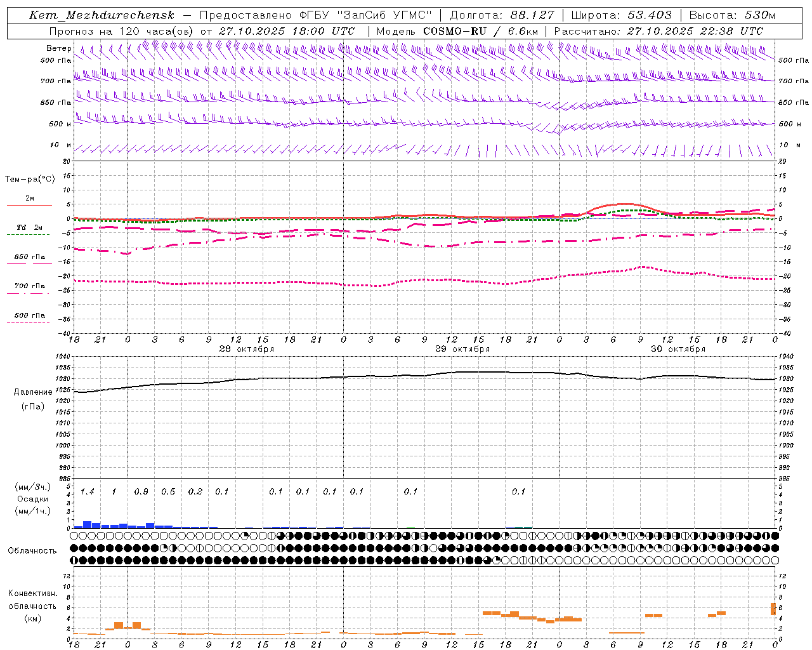
Task: Click the "30 октября" date label
Action: pos(678,349)
